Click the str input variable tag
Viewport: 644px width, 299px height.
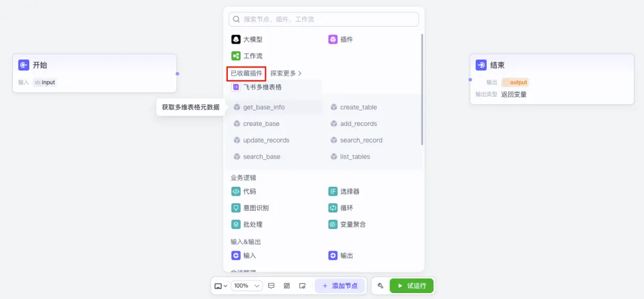(x=44, y=82)
